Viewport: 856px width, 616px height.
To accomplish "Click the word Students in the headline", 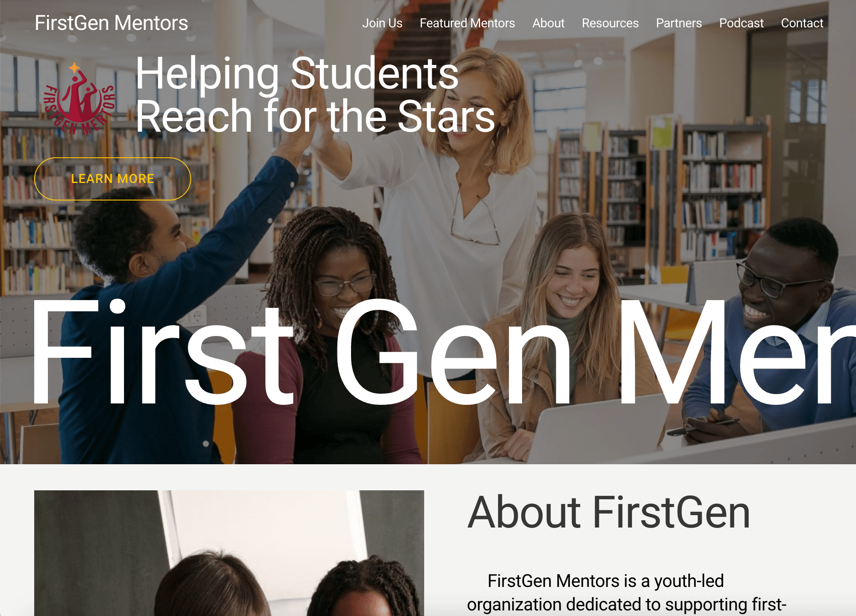I will coord(375,74).
